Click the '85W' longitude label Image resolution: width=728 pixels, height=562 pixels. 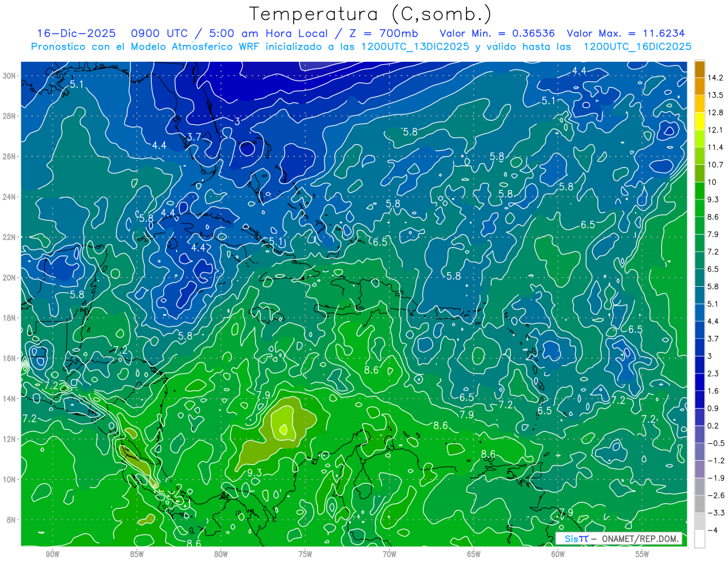pos(136,555)
